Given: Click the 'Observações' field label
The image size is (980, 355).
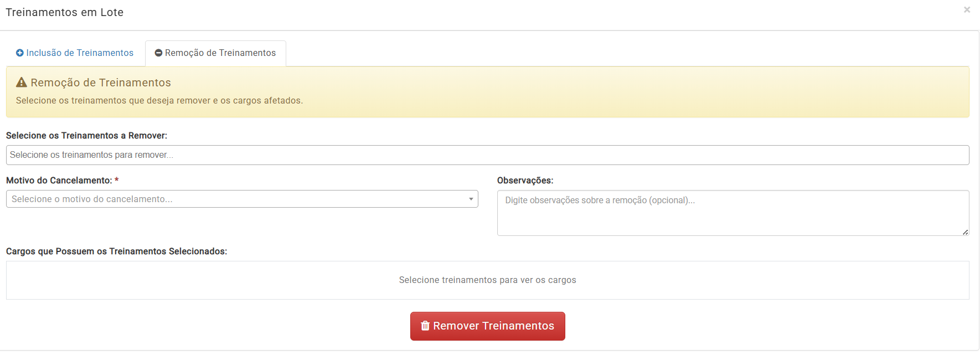Looking at the screenshot, I should (525, 181).
